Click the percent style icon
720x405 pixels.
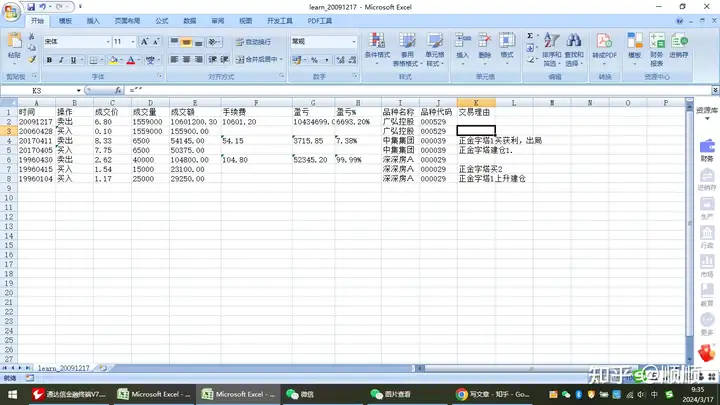tap(314, 60)
